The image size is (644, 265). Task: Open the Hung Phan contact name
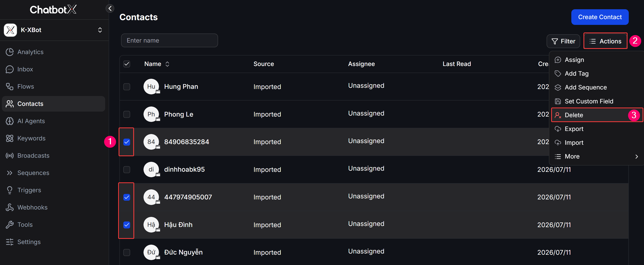pos(181,86)
